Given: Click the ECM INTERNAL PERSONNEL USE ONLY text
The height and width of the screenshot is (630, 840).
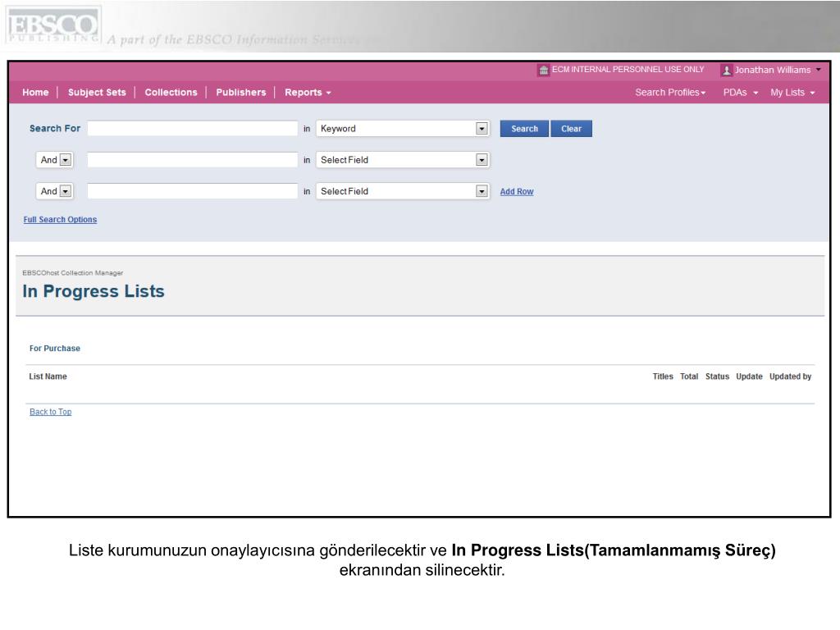Looking at the screenshot, I should (x=628, y=70).
